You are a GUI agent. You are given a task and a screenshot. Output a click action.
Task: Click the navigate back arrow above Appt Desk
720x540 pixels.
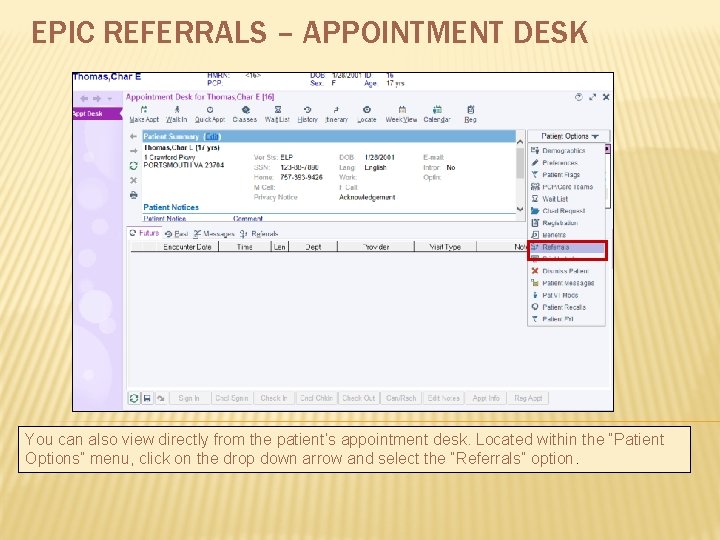point(84,99)
